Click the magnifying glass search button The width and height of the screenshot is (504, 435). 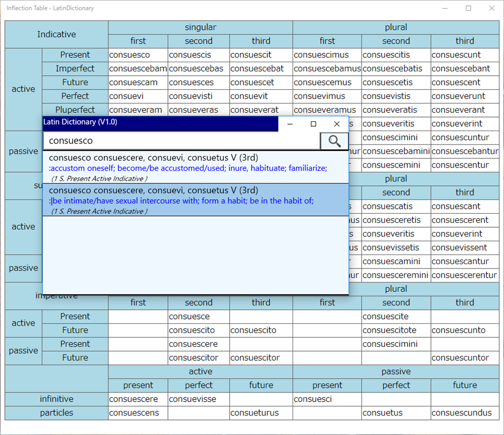pos(334,141)
